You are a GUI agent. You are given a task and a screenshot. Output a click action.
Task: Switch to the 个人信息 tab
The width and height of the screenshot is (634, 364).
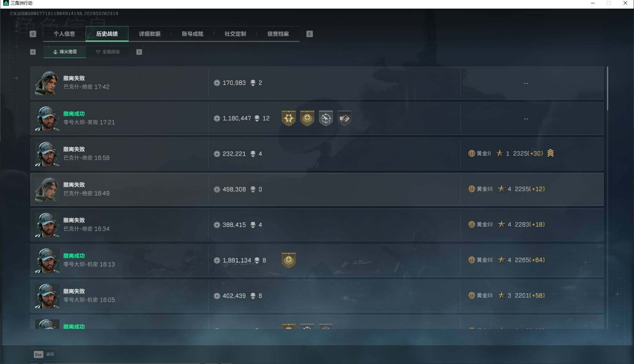[x=64, y=34]
